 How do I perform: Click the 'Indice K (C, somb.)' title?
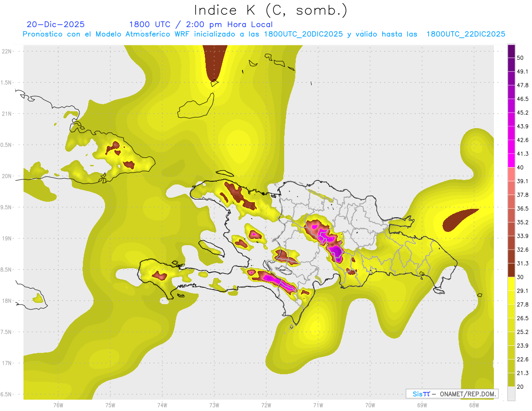271,10
